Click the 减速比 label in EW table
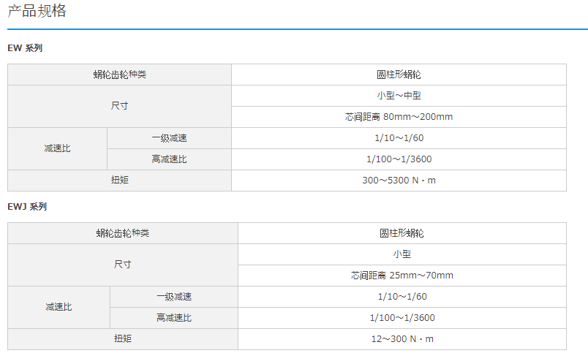Image resolution: width=588 pixels, height=364 pixels. click(57, 148)
